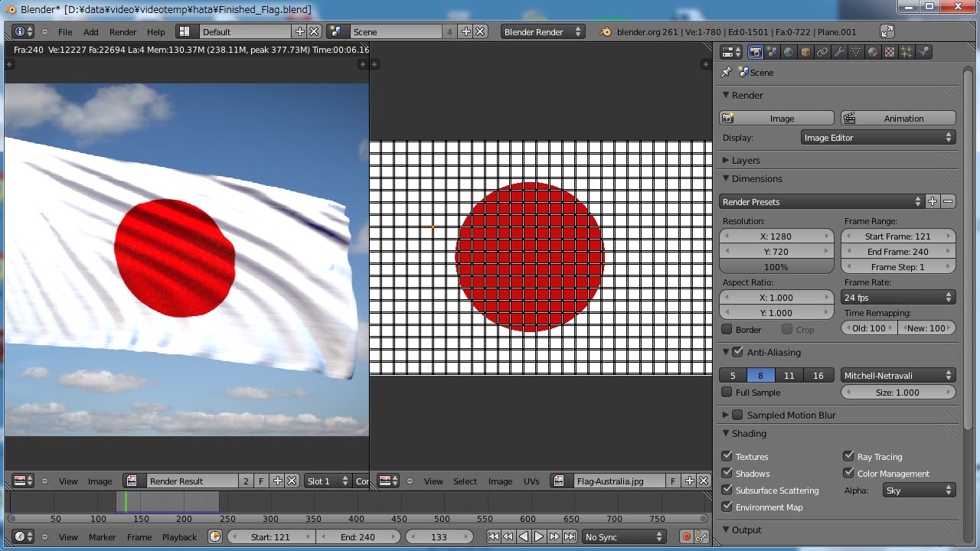Click the resolution percentage 100% slider
Viewport: 980px width, 551px height.
(776, 266)
